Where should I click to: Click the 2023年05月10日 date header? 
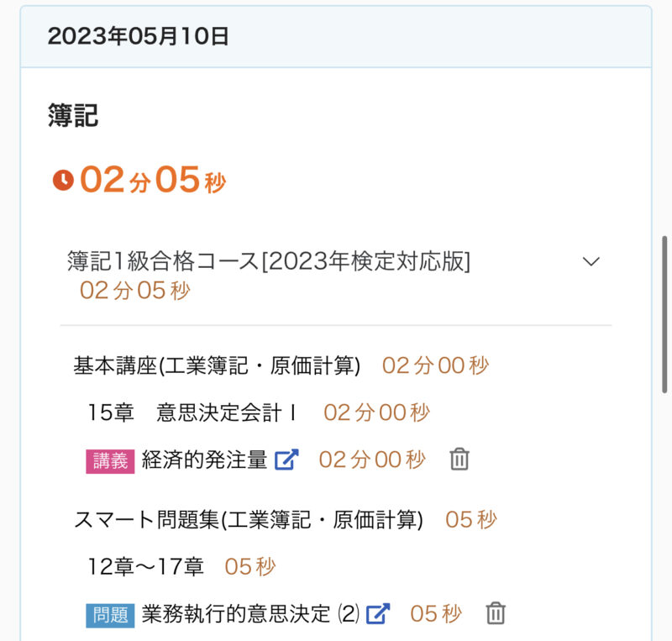pyautogui.click(x=139, y=36)
